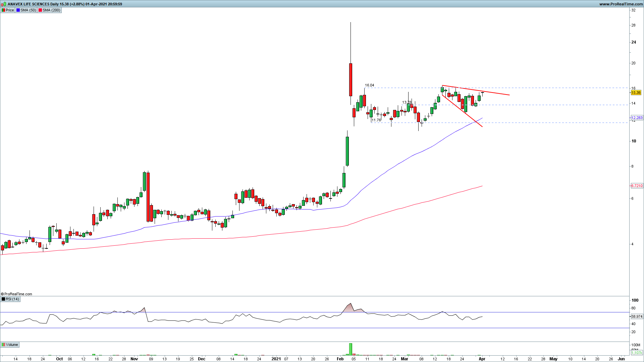
Task: Click the candlestick icon beside ANAVEX title
Action: (4, 4)
